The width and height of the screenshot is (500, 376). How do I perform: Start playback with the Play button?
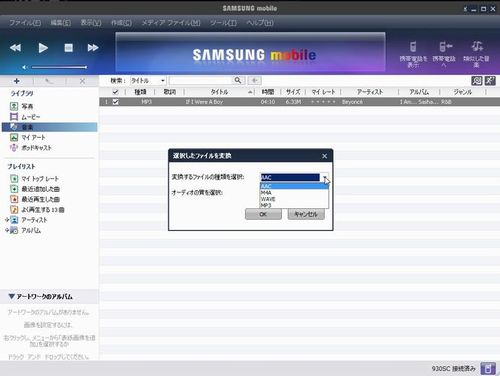point(43,48)
